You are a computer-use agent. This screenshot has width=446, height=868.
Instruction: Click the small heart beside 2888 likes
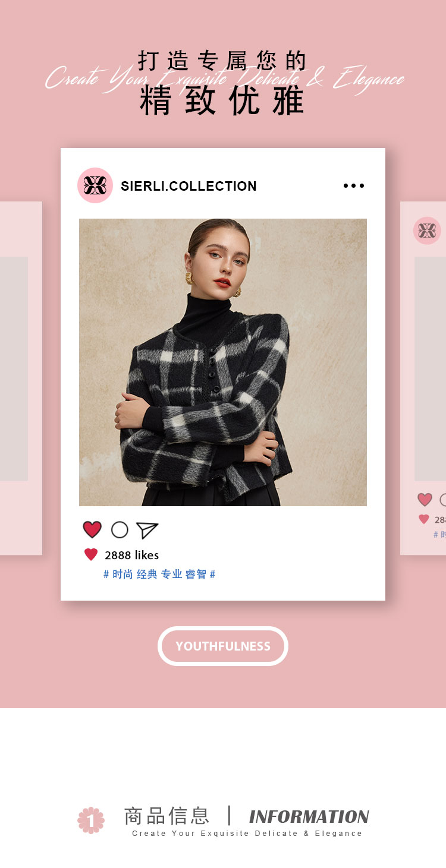(91, 555)
